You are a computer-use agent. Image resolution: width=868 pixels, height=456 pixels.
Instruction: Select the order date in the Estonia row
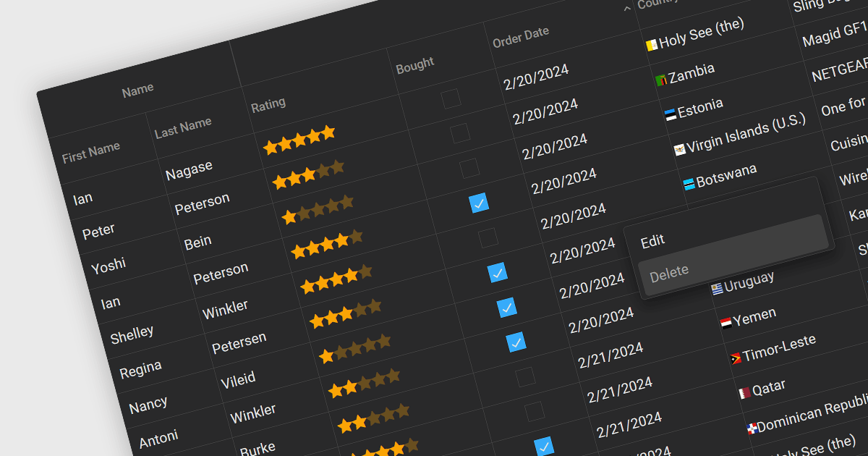pyautogui.click(x=555, y=145)
